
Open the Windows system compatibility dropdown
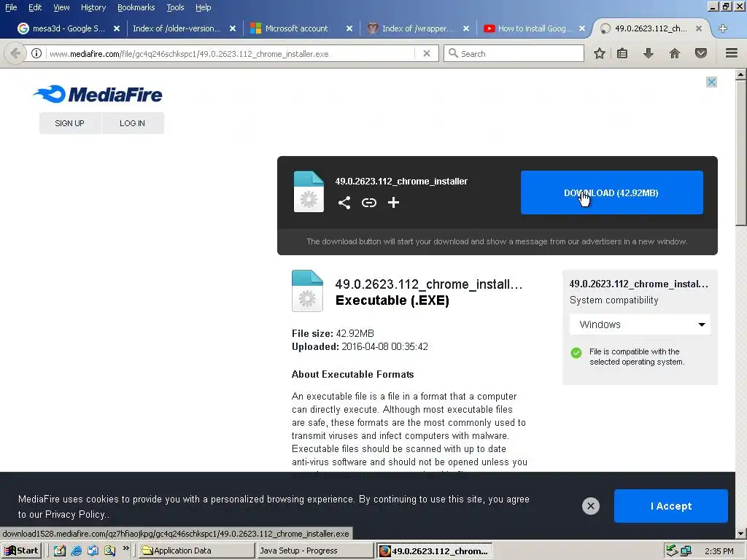coord(640,324)
